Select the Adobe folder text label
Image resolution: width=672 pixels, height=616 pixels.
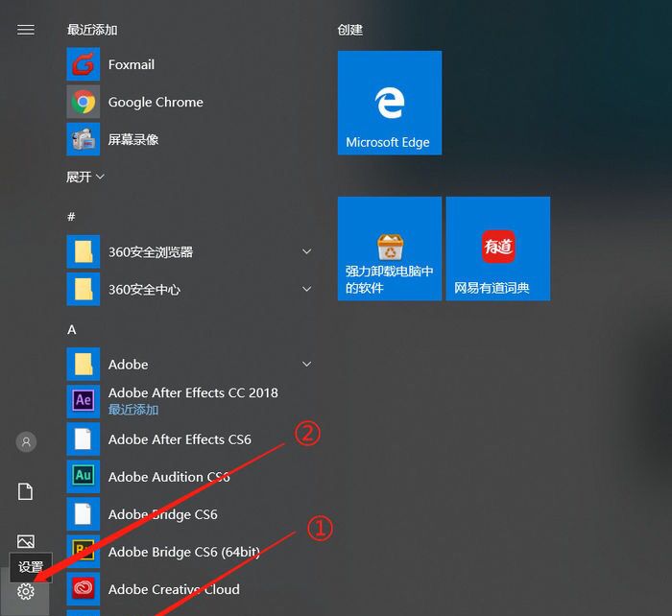(128, 365)
